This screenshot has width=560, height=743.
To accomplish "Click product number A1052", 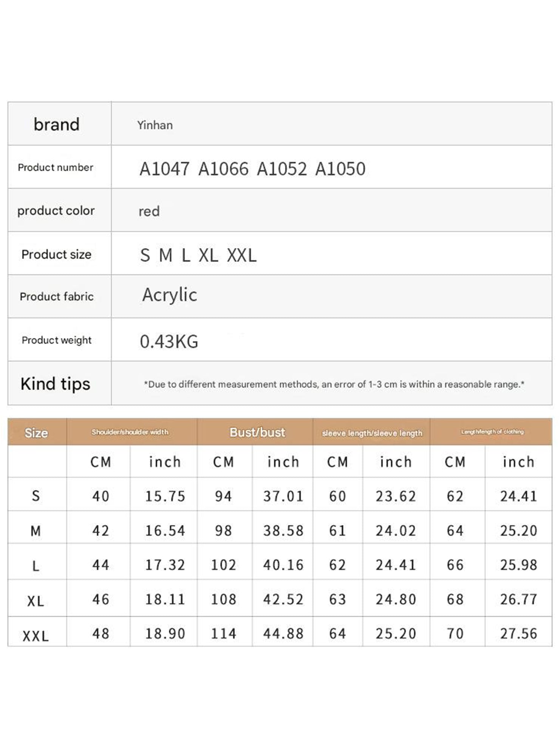I will (282, 169).
